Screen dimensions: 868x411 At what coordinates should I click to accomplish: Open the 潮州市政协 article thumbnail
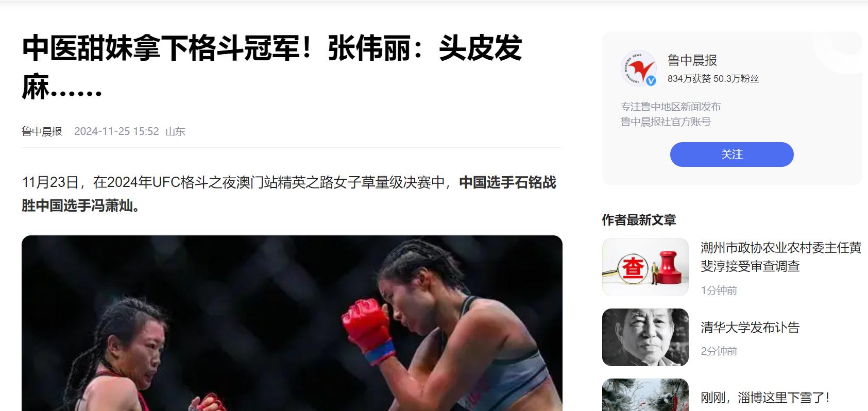click(x=645, y=267)
